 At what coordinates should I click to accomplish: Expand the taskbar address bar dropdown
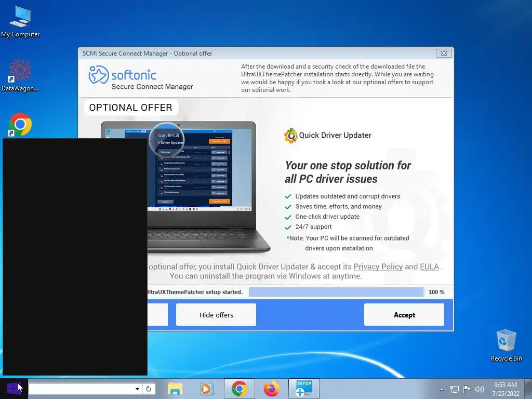(x=137, y=389)
